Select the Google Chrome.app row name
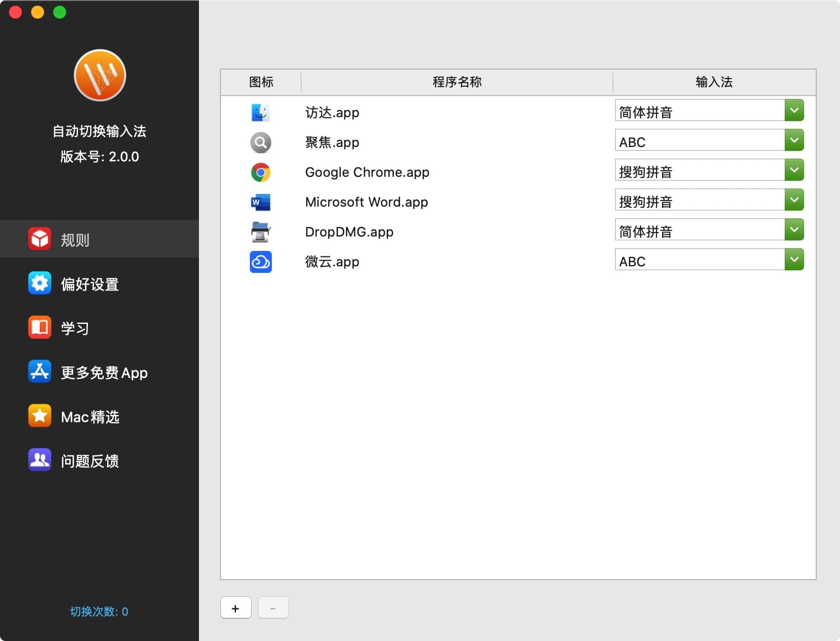The height and width of the screenshot is (641, 840). (368, 172)
